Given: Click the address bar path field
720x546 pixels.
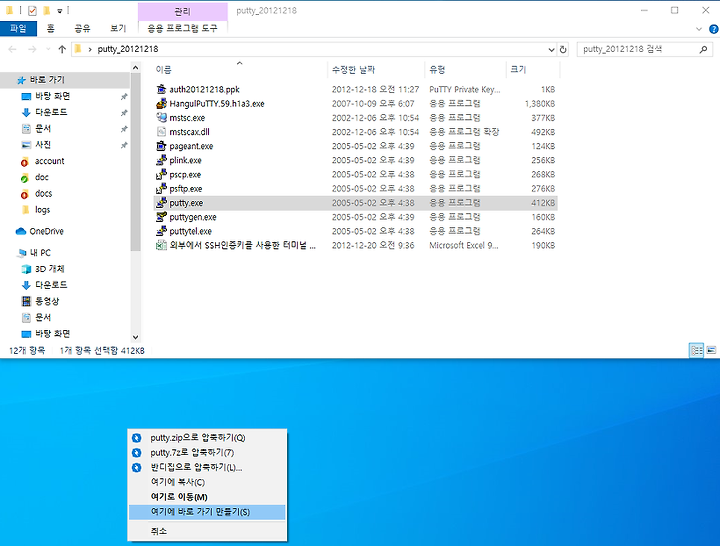Looking at the screenshot, I should 314,49.
